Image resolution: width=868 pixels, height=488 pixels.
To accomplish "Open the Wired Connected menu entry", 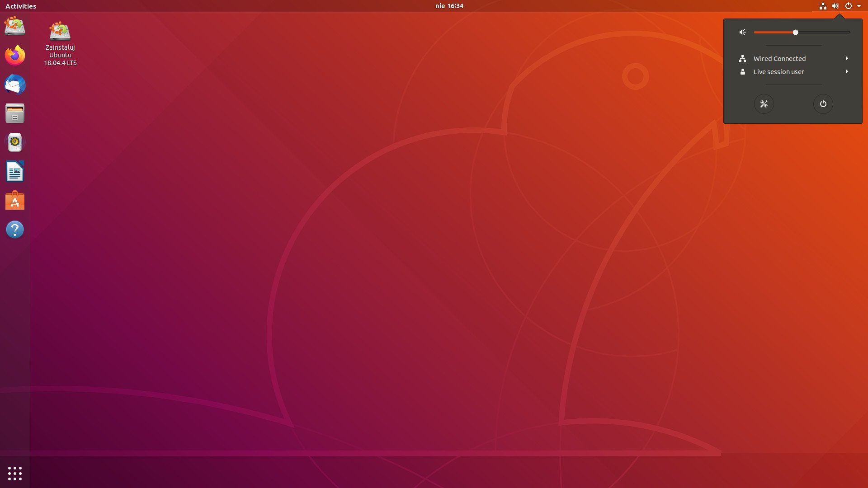I will pyautogui.click(x=779, y=59).
